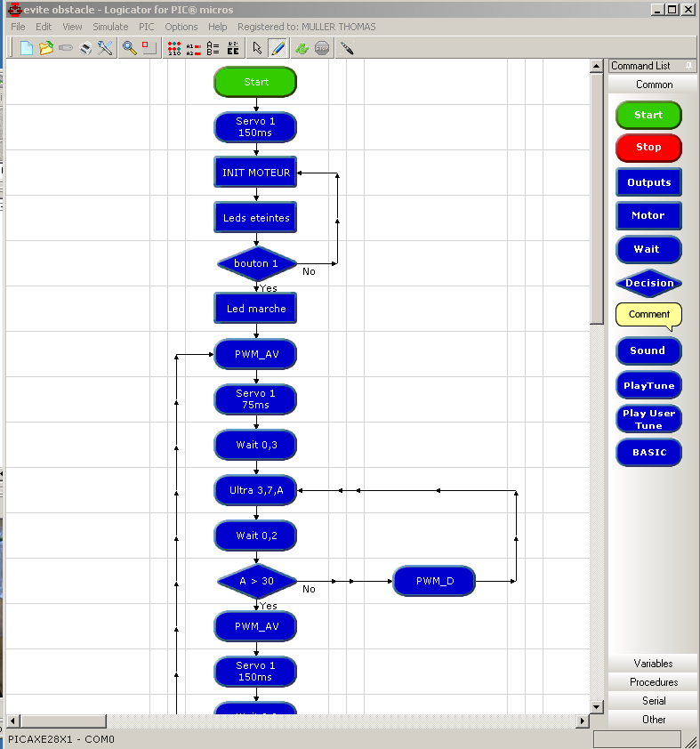The height and width of the screenshot is (749, 700).
Task: Select the bouton 1 decision cell
Action: click(x=257, y=263)
